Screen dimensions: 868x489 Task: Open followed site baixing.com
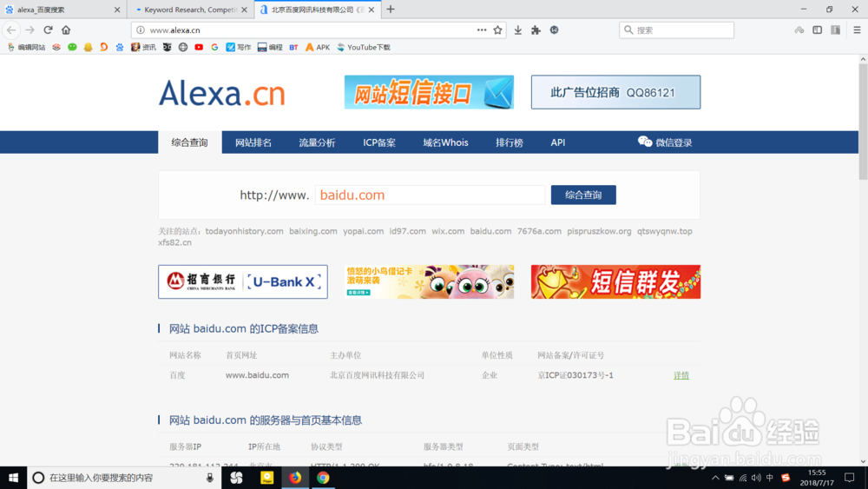tap(312, 232)
